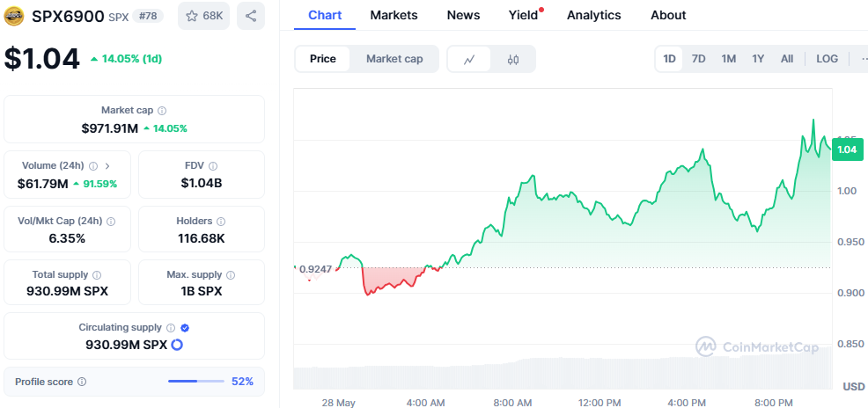
Task: Switch to candlestick chart view icon
Action: [513, 59]
